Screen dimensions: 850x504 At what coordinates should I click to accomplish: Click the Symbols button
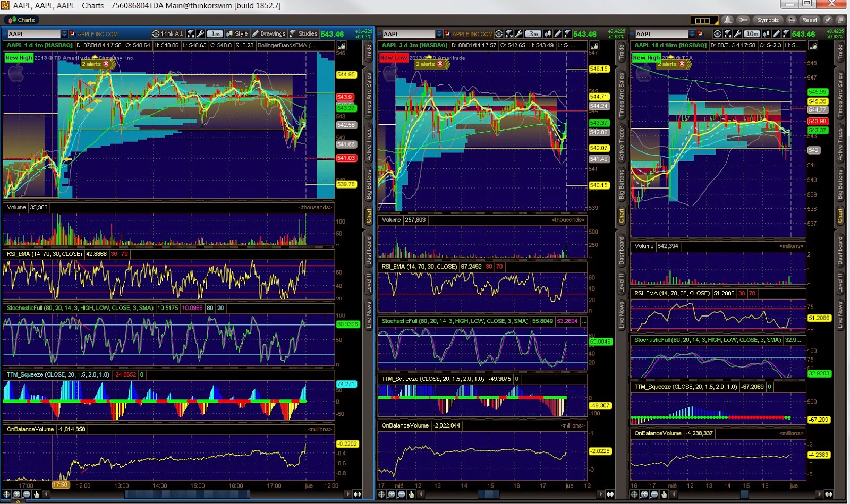[768, 20]
